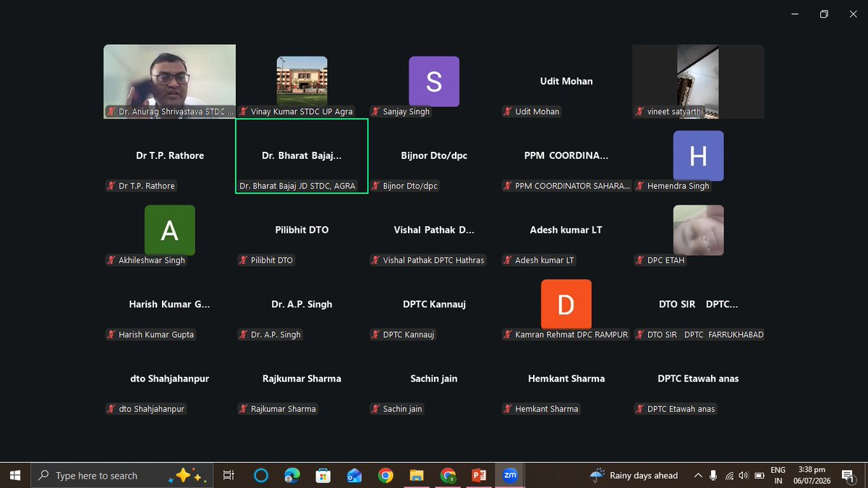Click the taskbar search box
This screenshot has width=868, height=488.
tap(123, 475)
